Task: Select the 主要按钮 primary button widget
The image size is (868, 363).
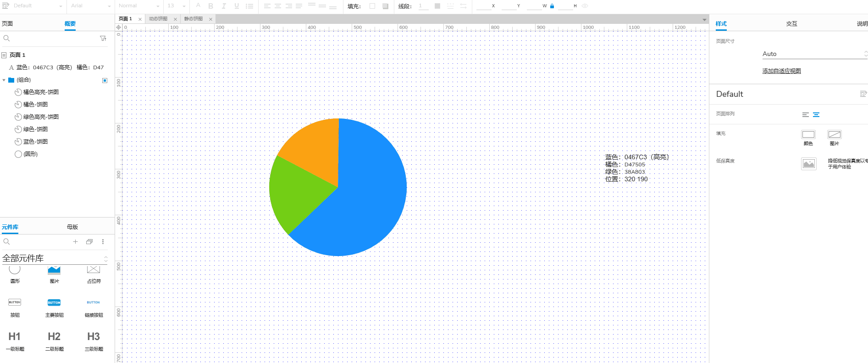Action: [x=54, y=307]
